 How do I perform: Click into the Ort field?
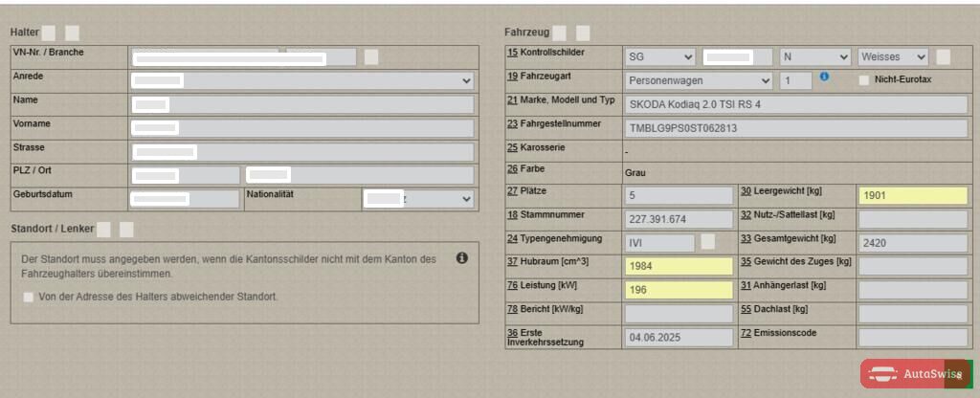[360, 176]
